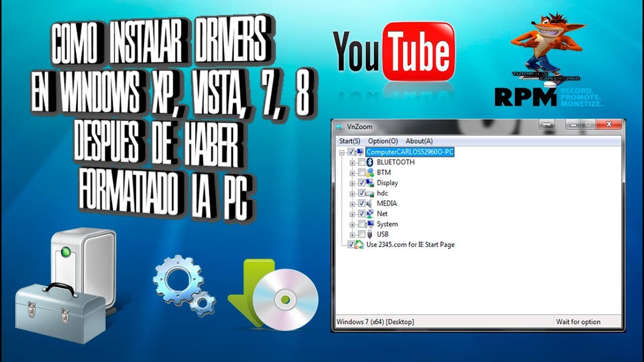The image size is (644, 362).
Task: Check the BLUETOOTH checkbox
Action: click(x=361, y=162)
